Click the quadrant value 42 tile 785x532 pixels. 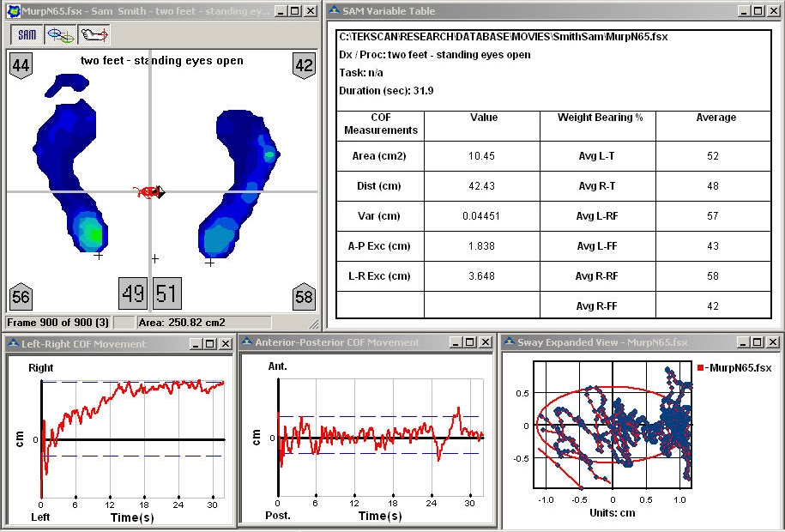click(303, 64)
